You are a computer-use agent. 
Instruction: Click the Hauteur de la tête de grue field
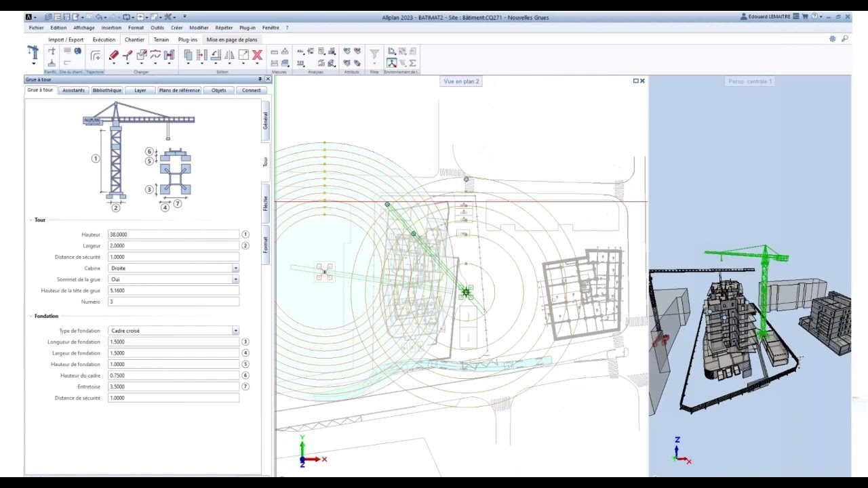pos(174,290)
